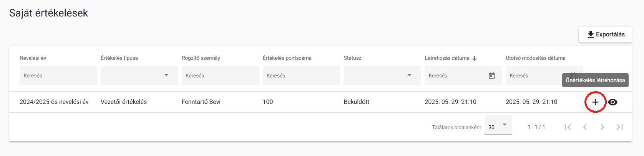Select the Vezetői értékelés row cell

[124, 102]
